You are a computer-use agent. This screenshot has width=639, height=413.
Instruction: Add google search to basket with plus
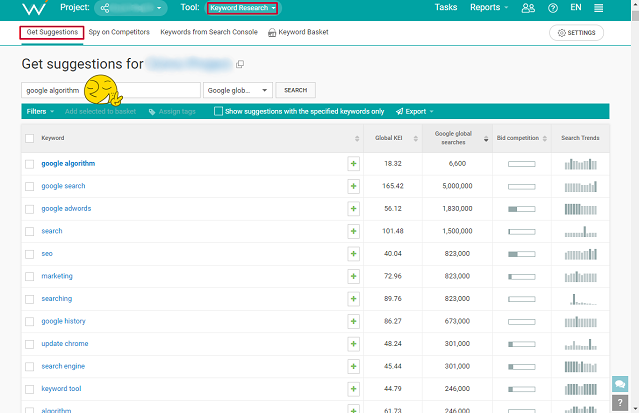coord(353,186)
